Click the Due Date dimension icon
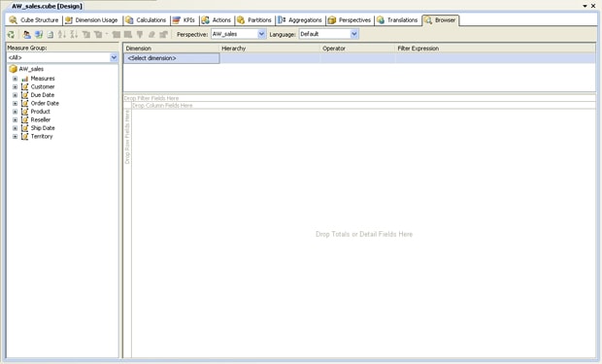 point(24,95)
